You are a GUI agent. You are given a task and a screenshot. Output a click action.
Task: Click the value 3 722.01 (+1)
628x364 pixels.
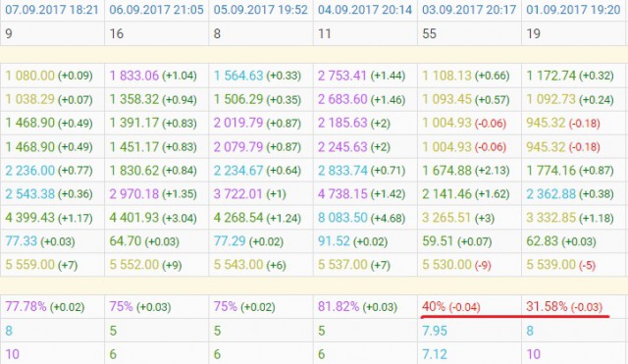(x=250, y=194)
